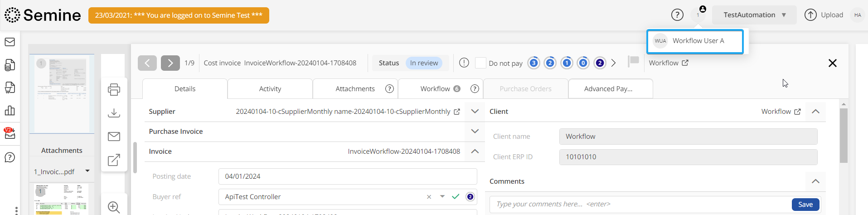
Task: Click the flag icon next to Workflow
Action: (x=633, y=61)
